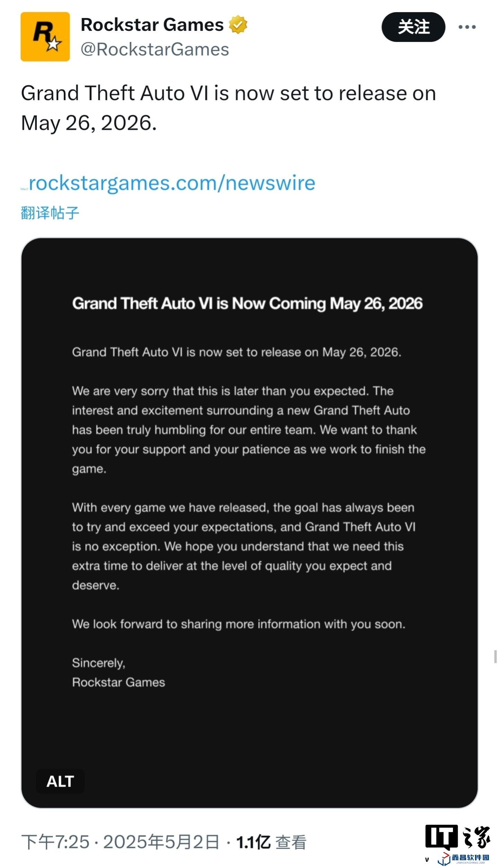Click 翻译帖子 to translate the post

(x=50, y=213)
